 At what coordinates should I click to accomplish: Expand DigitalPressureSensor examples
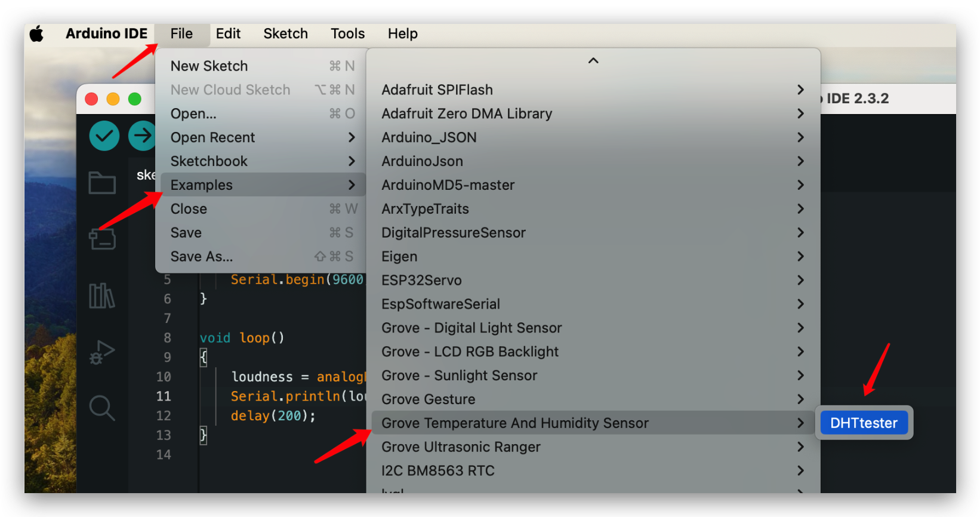(593, 233)
